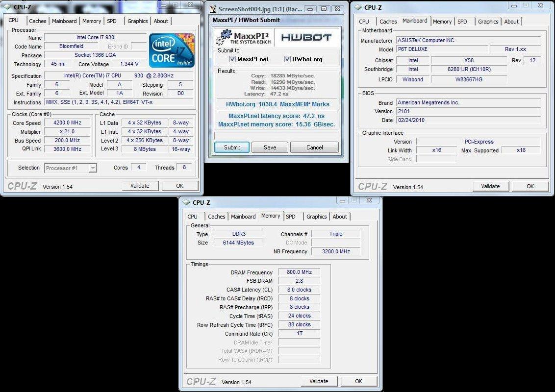The width and height of the screenshot is (555, 392).
Task: Click the 1T Command Rate value
Action: tap(299, 333)
